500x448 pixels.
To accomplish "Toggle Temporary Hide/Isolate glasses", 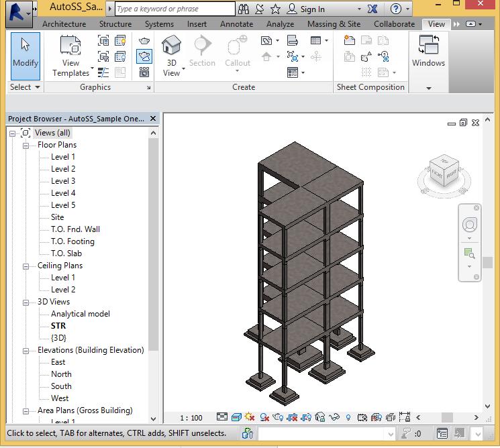I will click(334, 416).
